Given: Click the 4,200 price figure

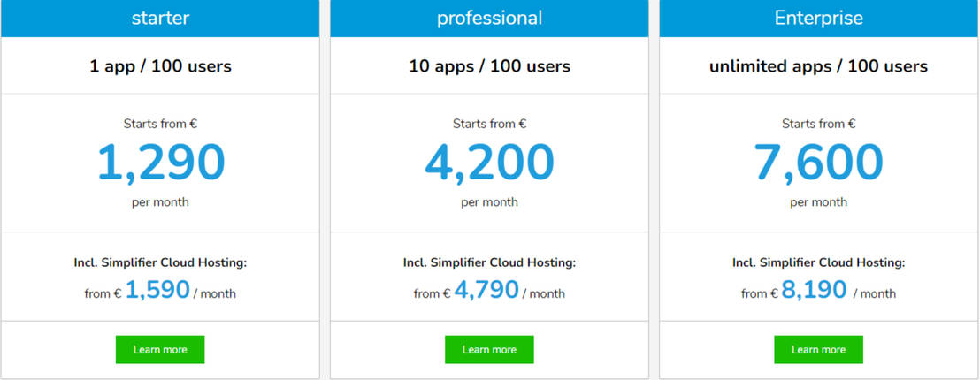Looking at the screenshot, I should tap(489, 163).
